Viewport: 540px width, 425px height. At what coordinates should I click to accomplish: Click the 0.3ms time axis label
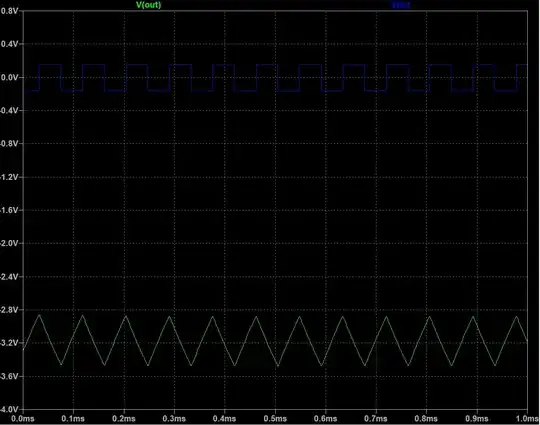[x=174, y=419]
